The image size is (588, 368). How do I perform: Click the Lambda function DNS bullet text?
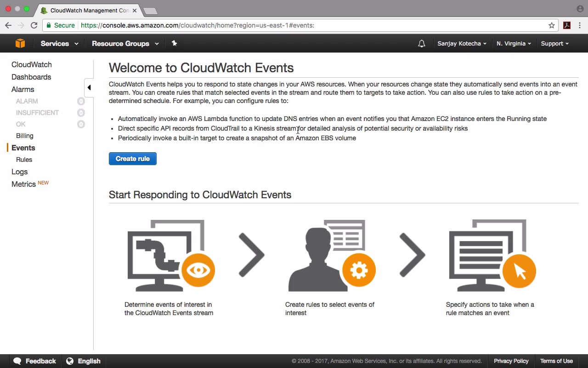(332, 119)
